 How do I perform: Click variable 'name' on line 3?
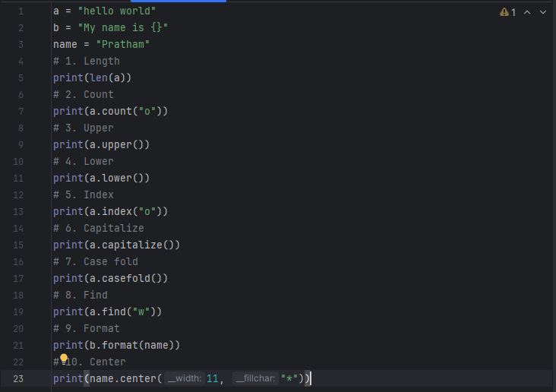point(65,44)
